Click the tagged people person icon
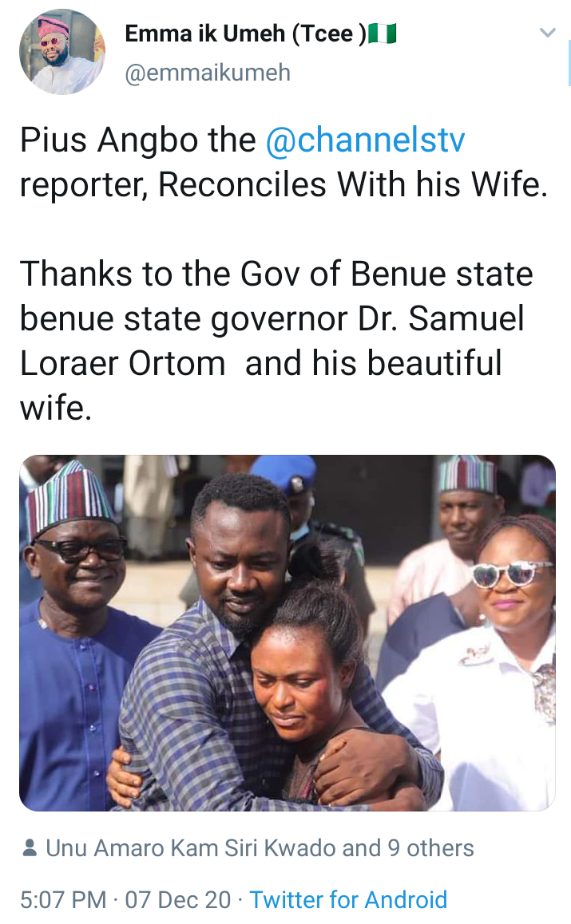 29,848
